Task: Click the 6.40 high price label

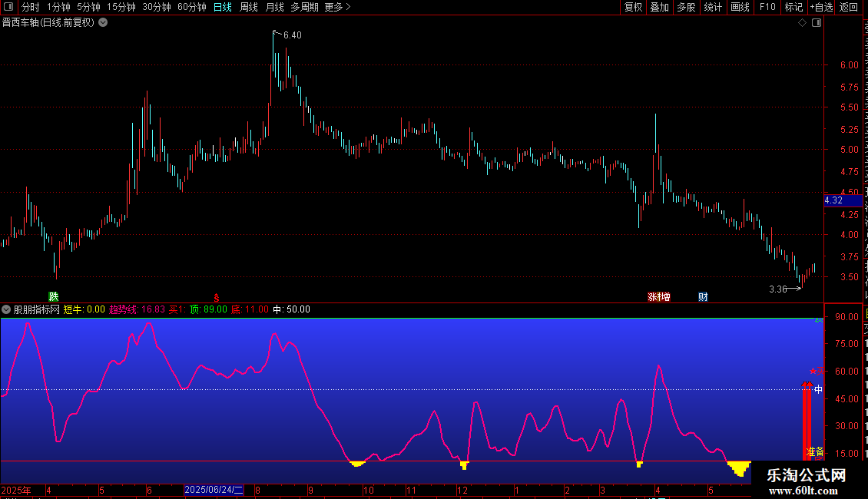Action: point(293,35)
